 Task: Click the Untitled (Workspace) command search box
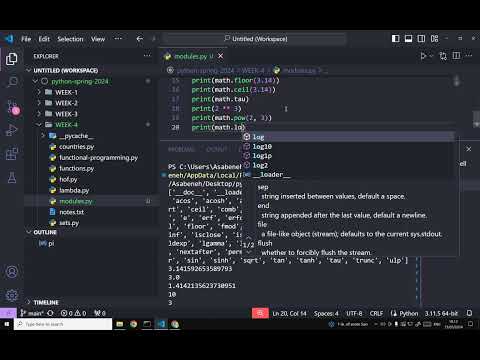click(x=256, y=39)
